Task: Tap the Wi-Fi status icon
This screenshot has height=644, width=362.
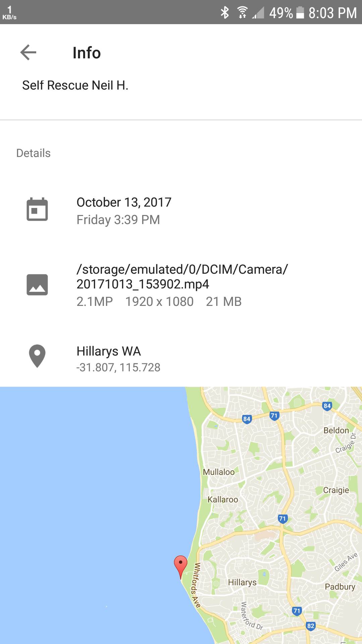Action: [x=242, y=13]
